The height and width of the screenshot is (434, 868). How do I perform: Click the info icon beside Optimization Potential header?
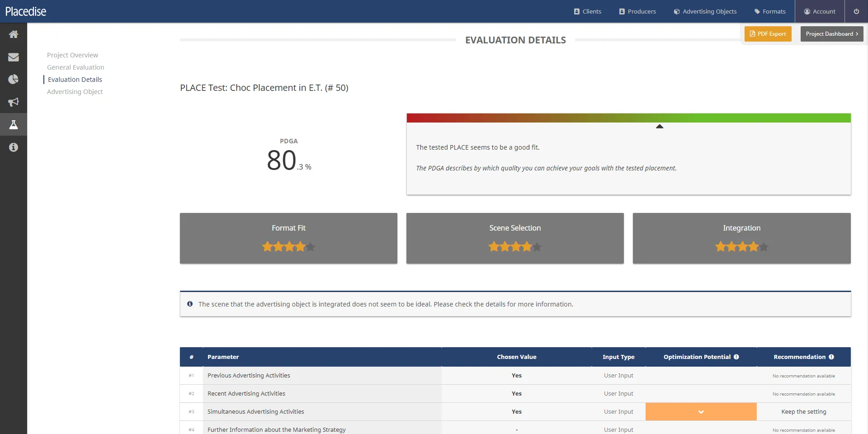tap(736, 357)
